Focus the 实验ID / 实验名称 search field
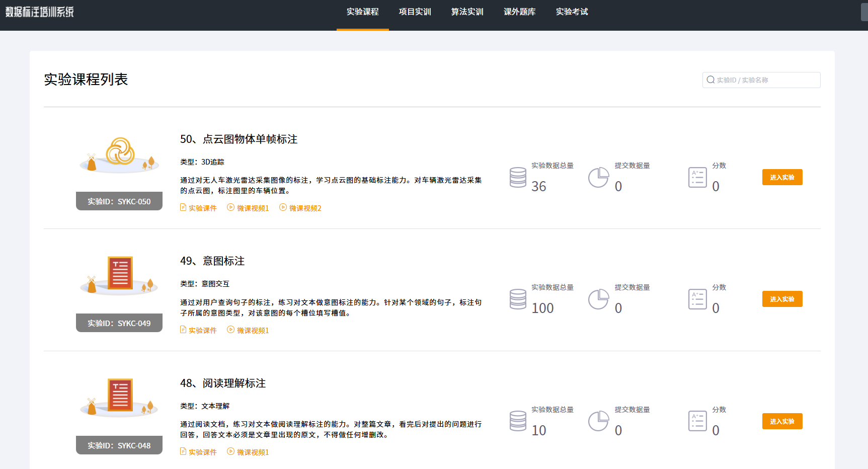Viewport: 868px width, 469px height. pos(761,80)
